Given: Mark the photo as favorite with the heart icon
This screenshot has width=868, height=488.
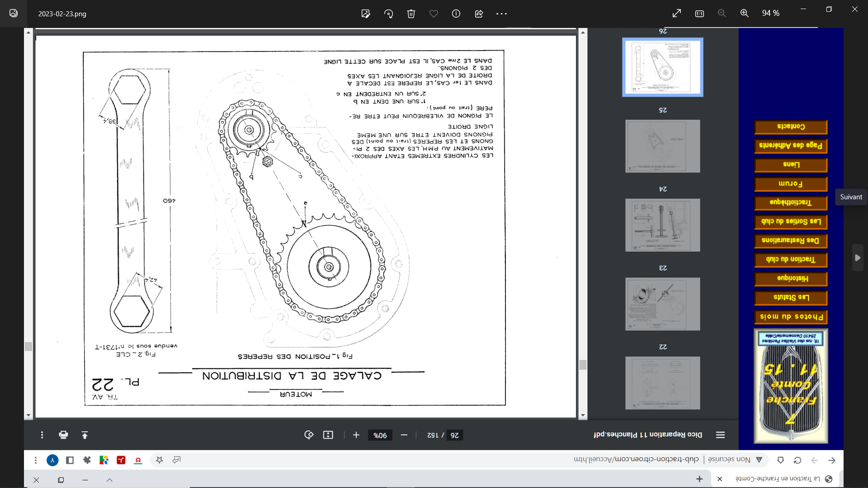Looking at the screenshot, I should [x=434, y=14].
